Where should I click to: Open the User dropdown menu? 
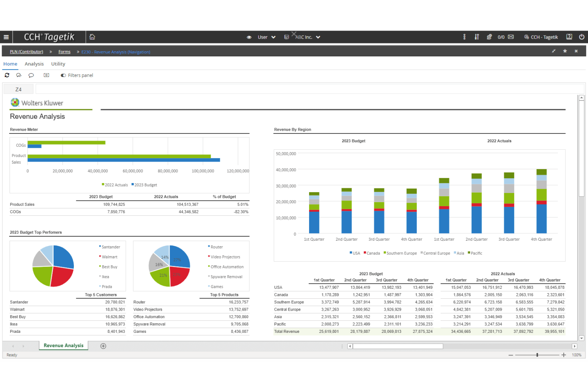(265, 37)
